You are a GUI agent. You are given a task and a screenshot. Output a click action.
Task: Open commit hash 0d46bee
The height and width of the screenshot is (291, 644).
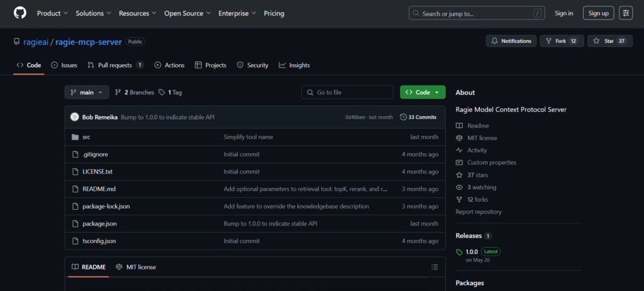point(355,118)
